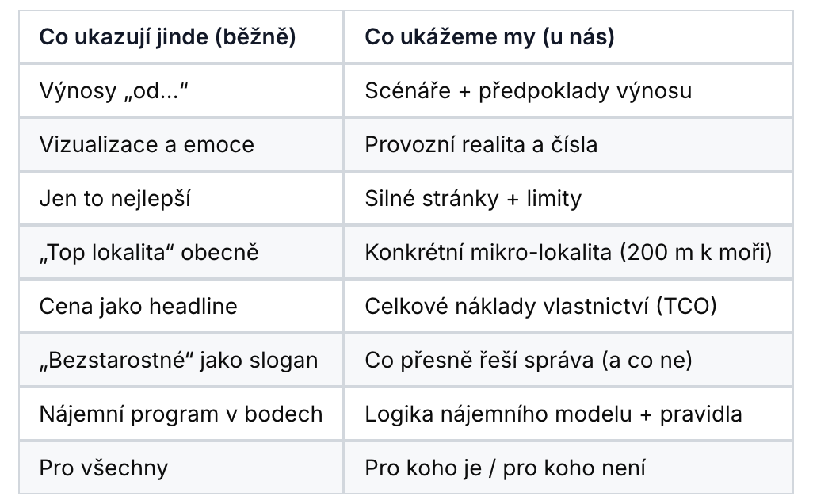Click the 'Silné stránky + limity' cell
Screen dimensions: 813x504
(473, 199)
